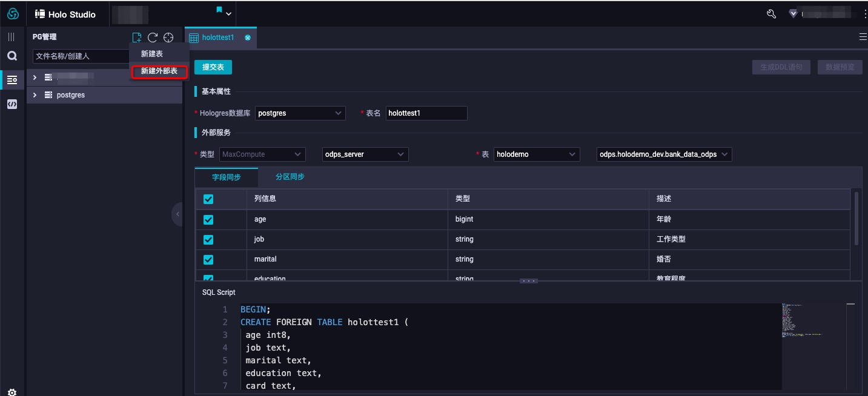Screen dimensions: 868x396
Task: Toggle the select-all columns checkbox
Action: coord(208,199)
